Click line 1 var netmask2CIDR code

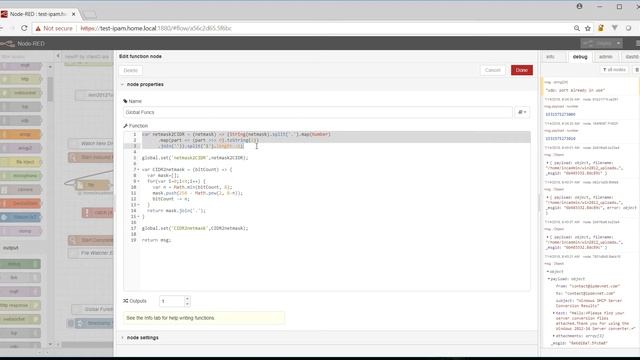[236, 134]
